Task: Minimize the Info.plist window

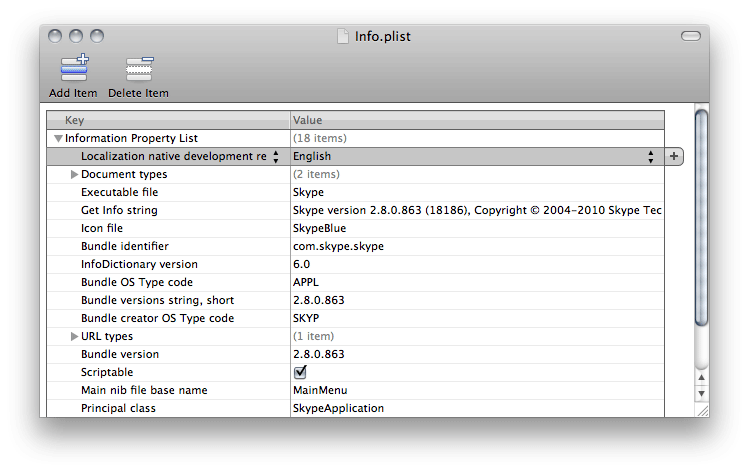Action: click(76, 36)
